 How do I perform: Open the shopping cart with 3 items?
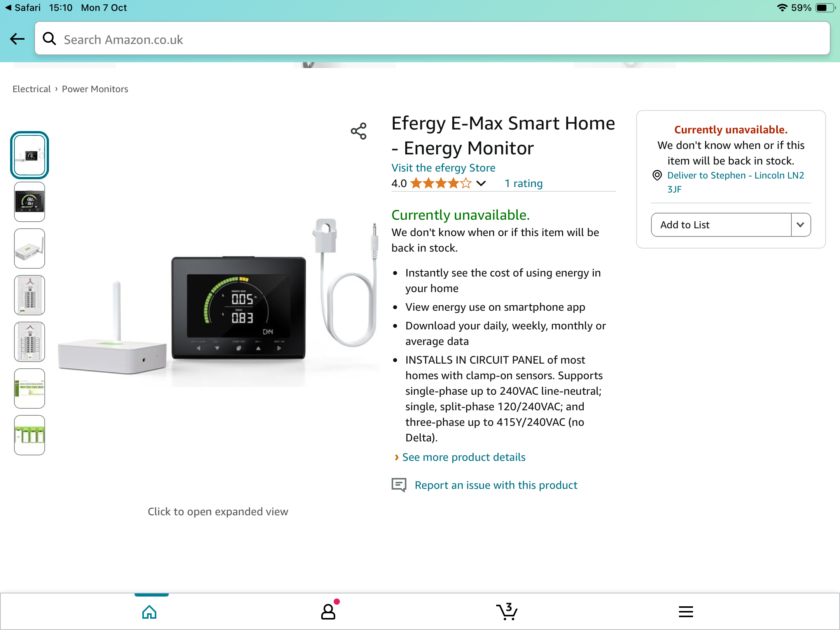click(507, 611)
